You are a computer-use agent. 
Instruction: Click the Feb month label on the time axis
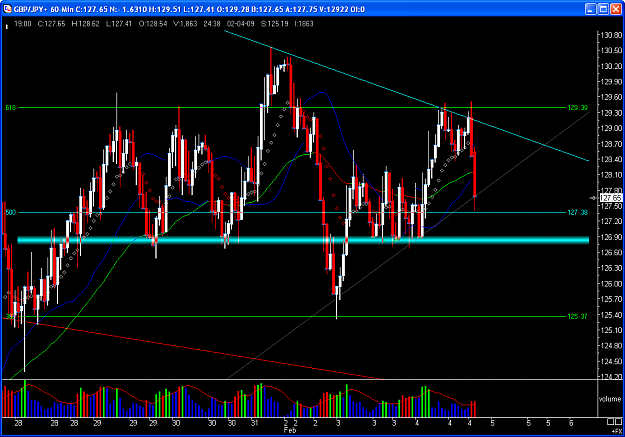click(290, 431)
